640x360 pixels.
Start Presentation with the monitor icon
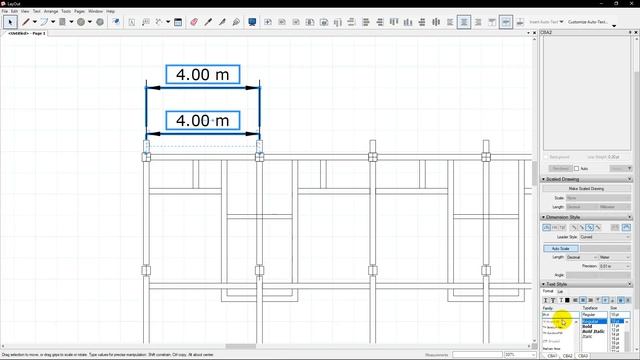pyautogui.click(x=252, y=22)
